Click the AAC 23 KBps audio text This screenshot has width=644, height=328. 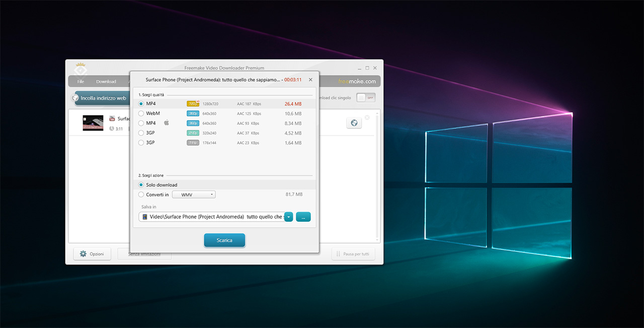pos(248,143)
